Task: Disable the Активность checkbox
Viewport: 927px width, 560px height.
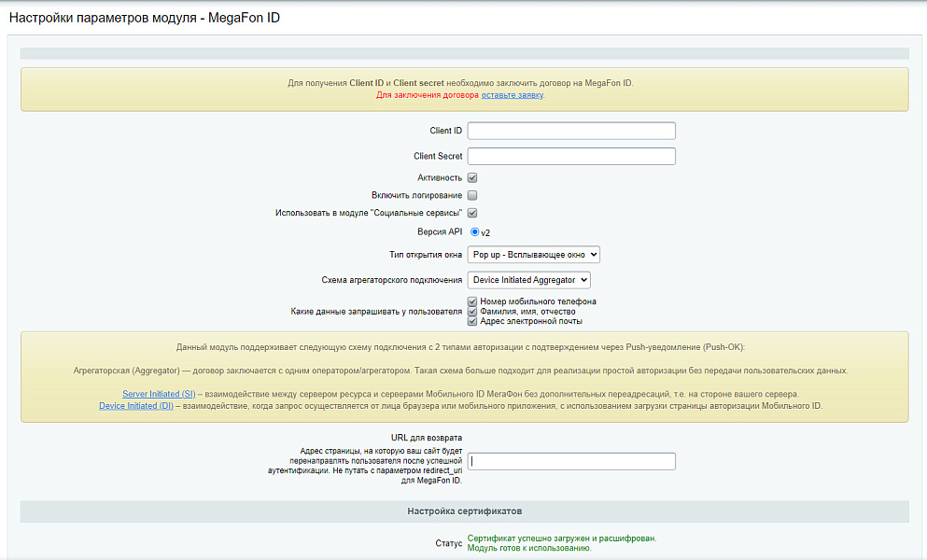Action: (x=472, y=177)
